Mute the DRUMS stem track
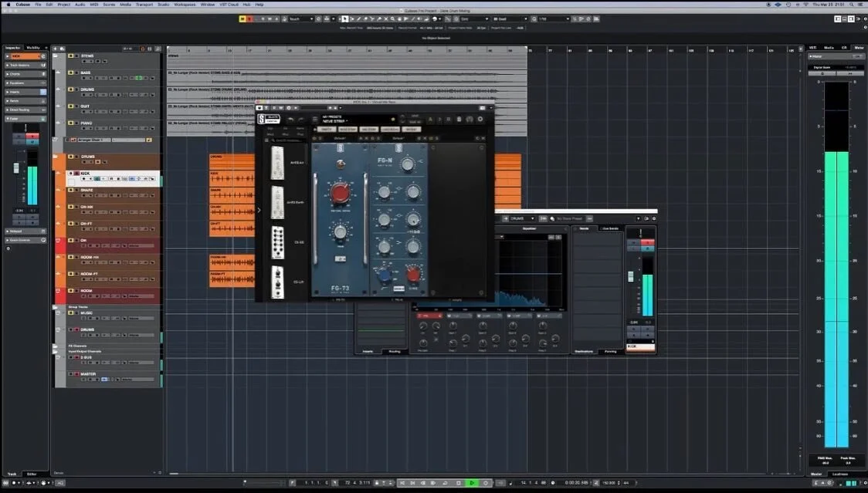Screen dimensions: 868x493 [70, 89]
